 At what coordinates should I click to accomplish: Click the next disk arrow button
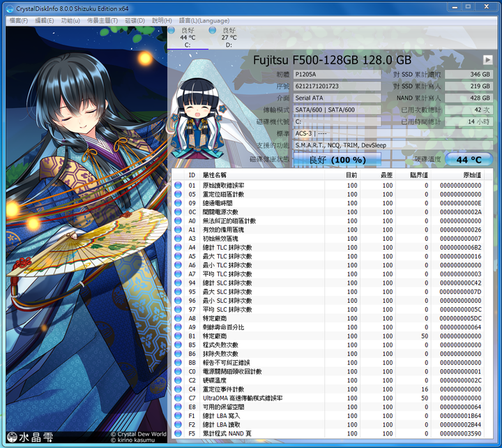point(487,59)
